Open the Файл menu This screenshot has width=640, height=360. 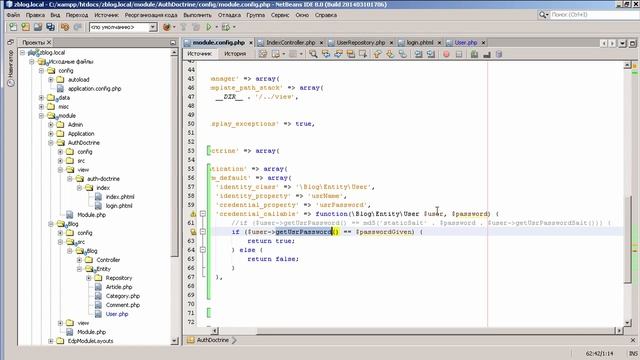coord(13,15)
